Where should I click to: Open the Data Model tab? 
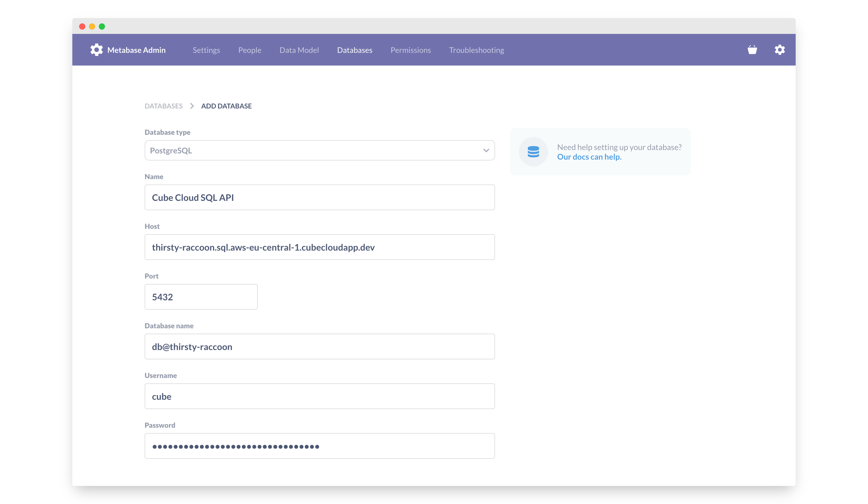(x=299, y=50)
